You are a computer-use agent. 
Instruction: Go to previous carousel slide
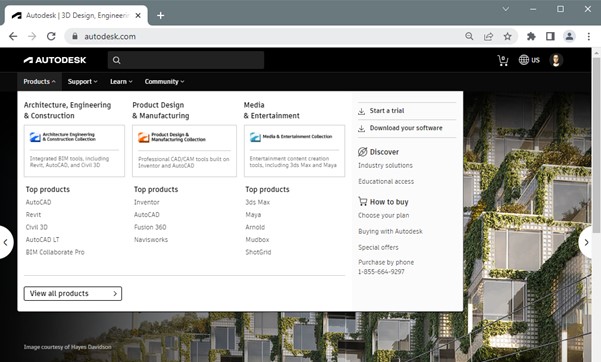tap(5, 242)
